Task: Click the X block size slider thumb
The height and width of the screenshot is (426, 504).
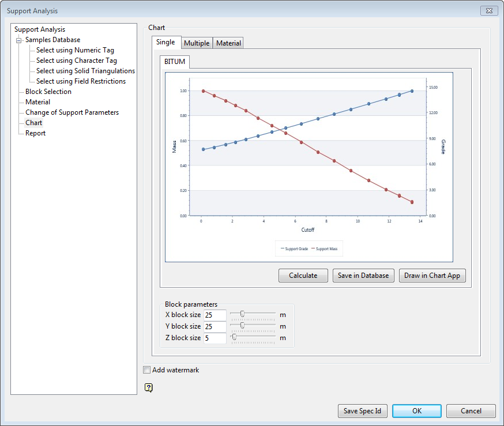Action: coord(242,314)
